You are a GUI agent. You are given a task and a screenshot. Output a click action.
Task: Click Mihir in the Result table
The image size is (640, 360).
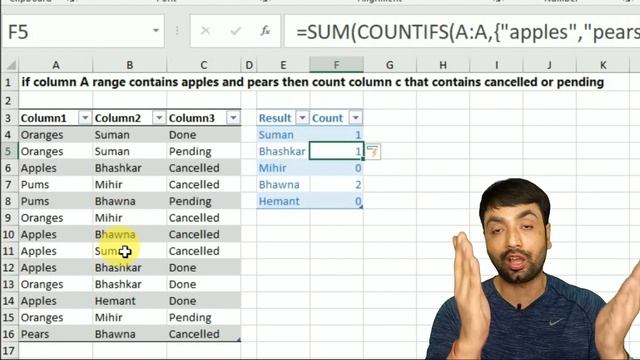pyautogui.click(x=272, y=168)
